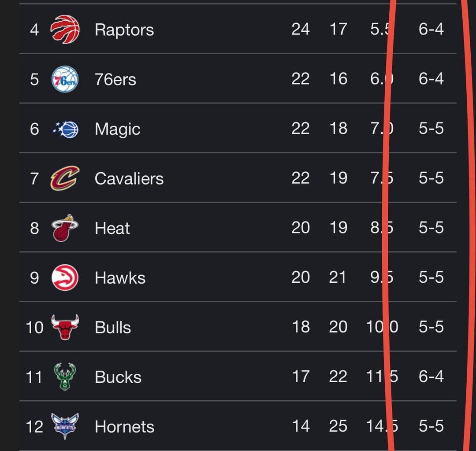Click the losses value 21 for Hawks
This screenshot has width=476, height=451.
[338, 277]
